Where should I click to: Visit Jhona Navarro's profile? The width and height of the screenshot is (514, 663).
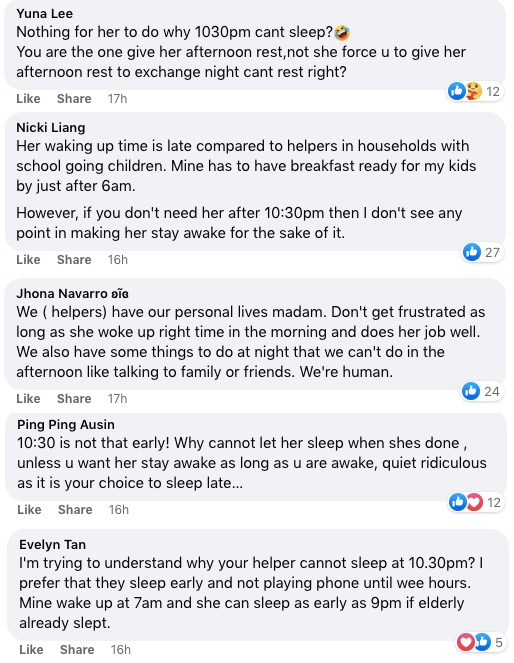click(72, 293)
